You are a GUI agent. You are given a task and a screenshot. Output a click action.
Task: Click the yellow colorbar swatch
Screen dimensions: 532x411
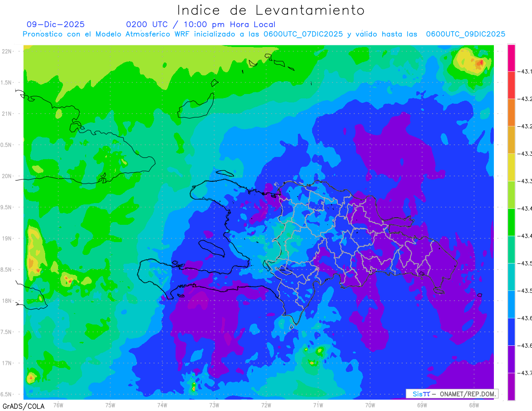point(511,167)
